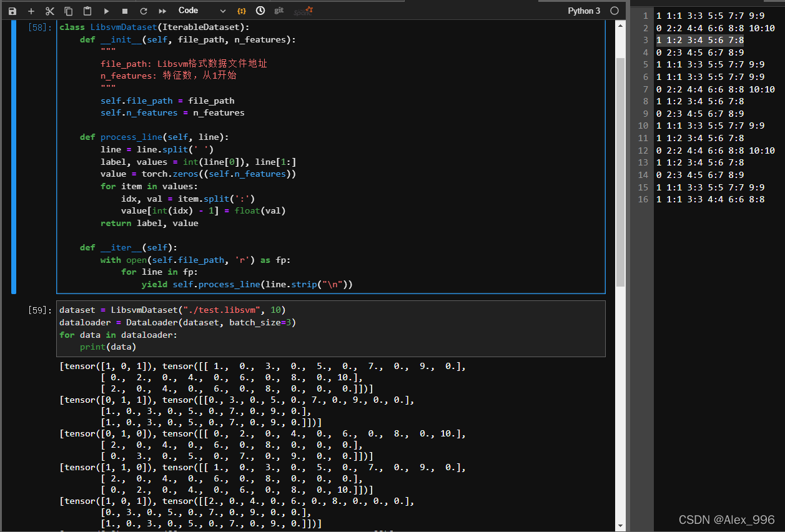This screenshot has width=785, height=532.
Task: Click the 'def process_line(self, line):' code line
Action: coord(154,137)
